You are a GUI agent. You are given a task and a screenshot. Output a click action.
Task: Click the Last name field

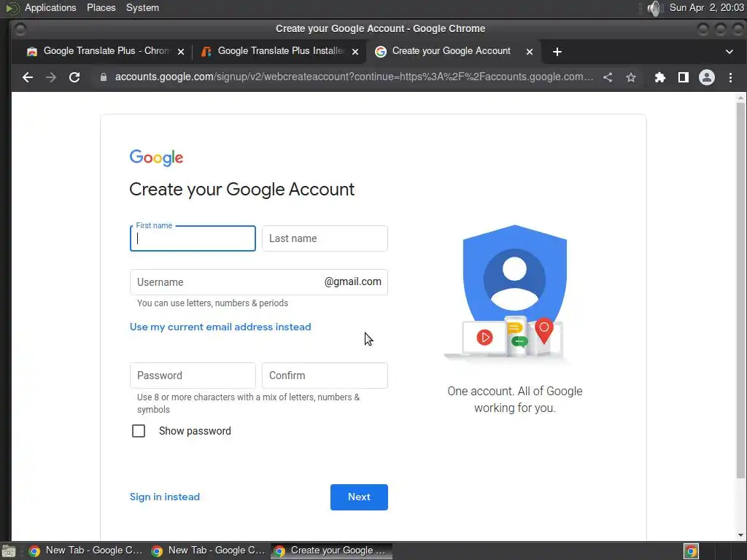coord(325,238)
